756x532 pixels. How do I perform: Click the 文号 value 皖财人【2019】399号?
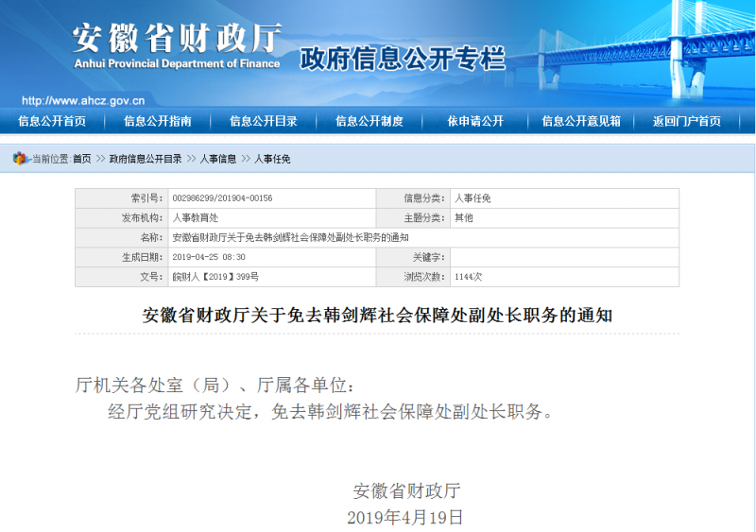pyautogui.click(x=215, y=277)
